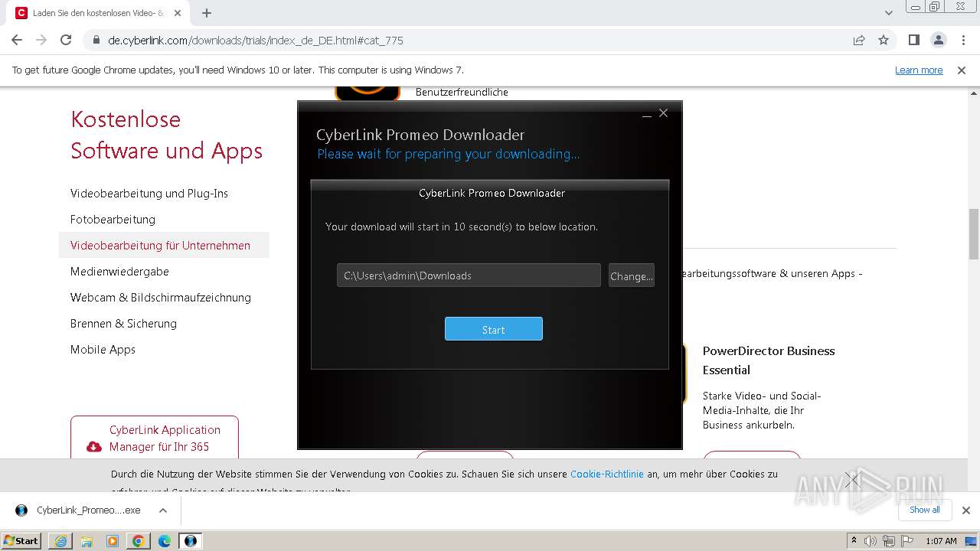Close the Chrome downloads bar
The image size is (980, 551).
(965, 510)
